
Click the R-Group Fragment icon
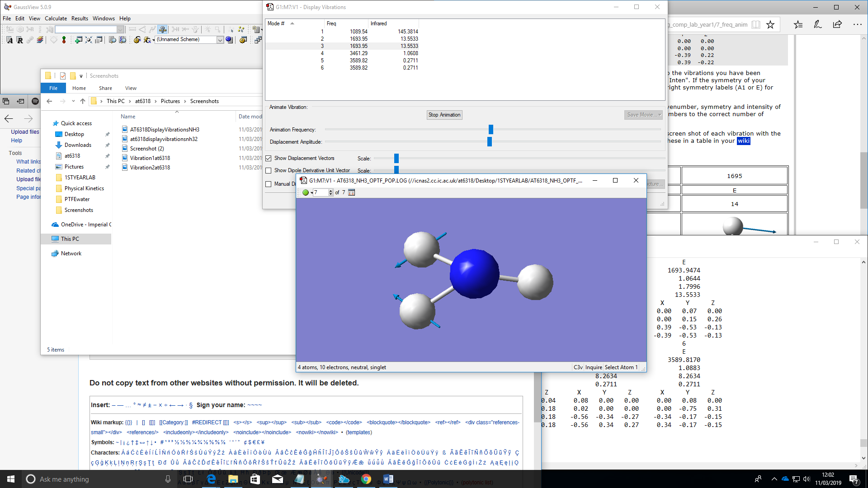click(30, 29)
